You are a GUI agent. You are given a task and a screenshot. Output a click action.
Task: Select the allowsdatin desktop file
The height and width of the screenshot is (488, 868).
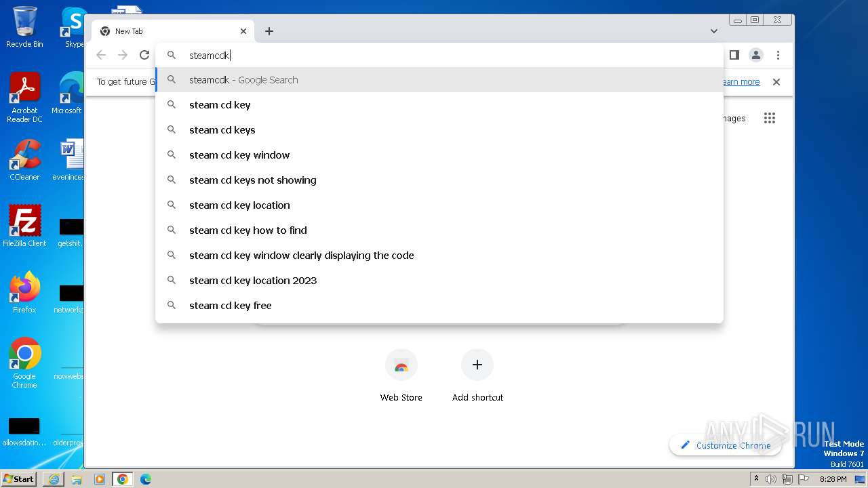coord(24,432)
